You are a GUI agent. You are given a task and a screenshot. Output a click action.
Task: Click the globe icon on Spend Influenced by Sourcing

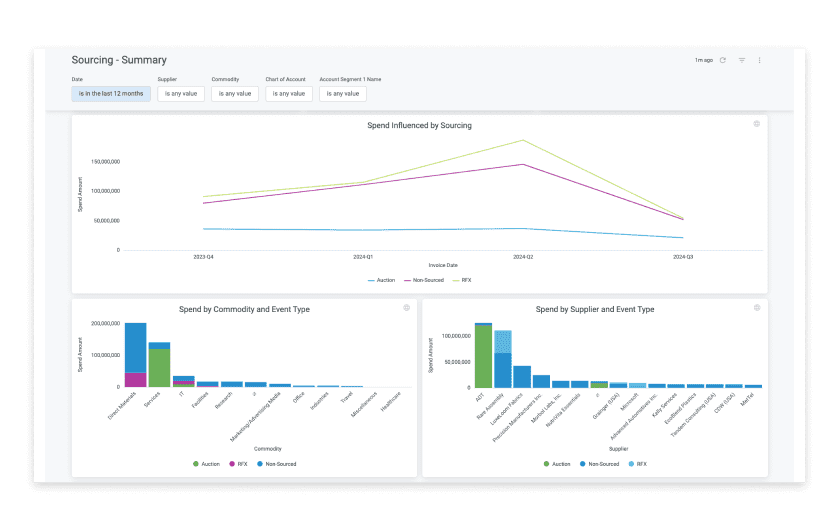pyautogui.click(x=757, y=124)
